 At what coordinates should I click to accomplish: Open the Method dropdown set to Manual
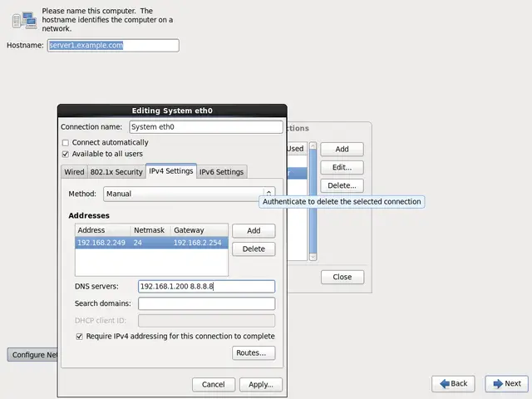coord(189,194)
